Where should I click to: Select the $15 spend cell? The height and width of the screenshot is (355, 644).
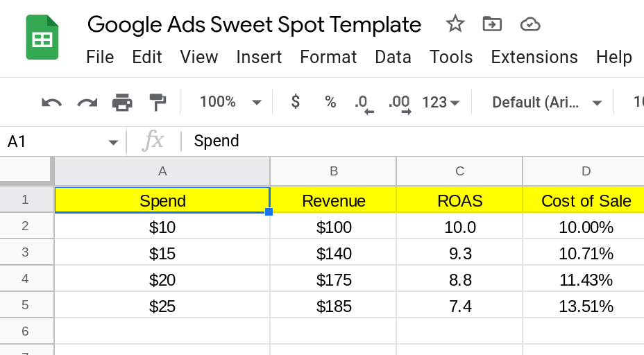coord(162,253)
